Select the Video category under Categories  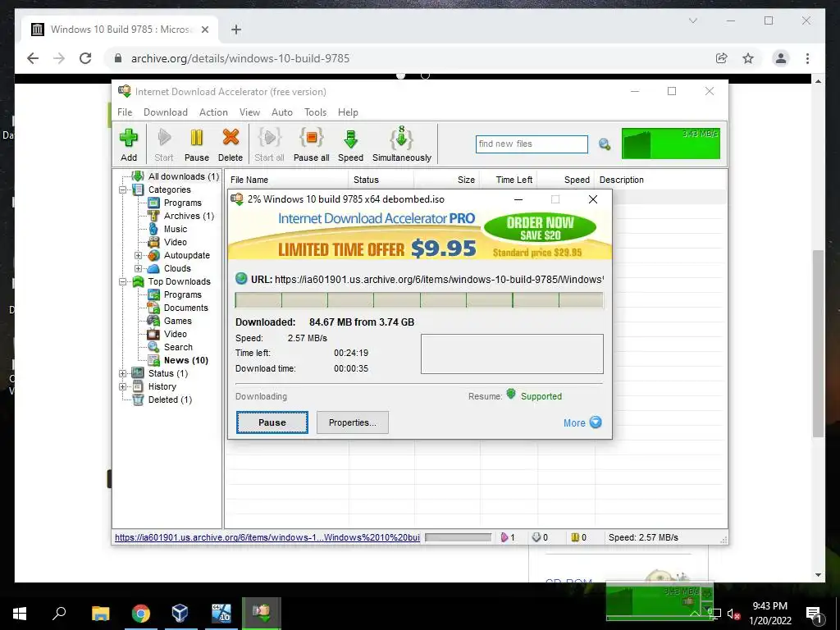[x=176, y=242]
